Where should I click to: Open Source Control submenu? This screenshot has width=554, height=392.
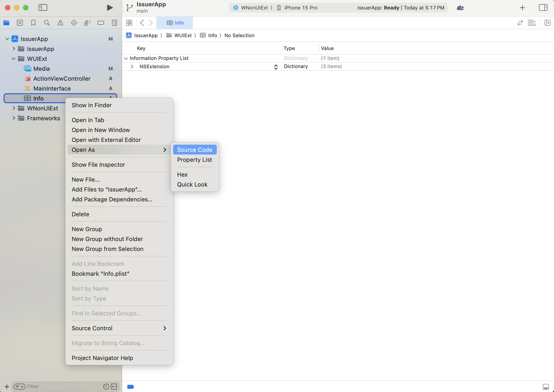coord(119,328)
